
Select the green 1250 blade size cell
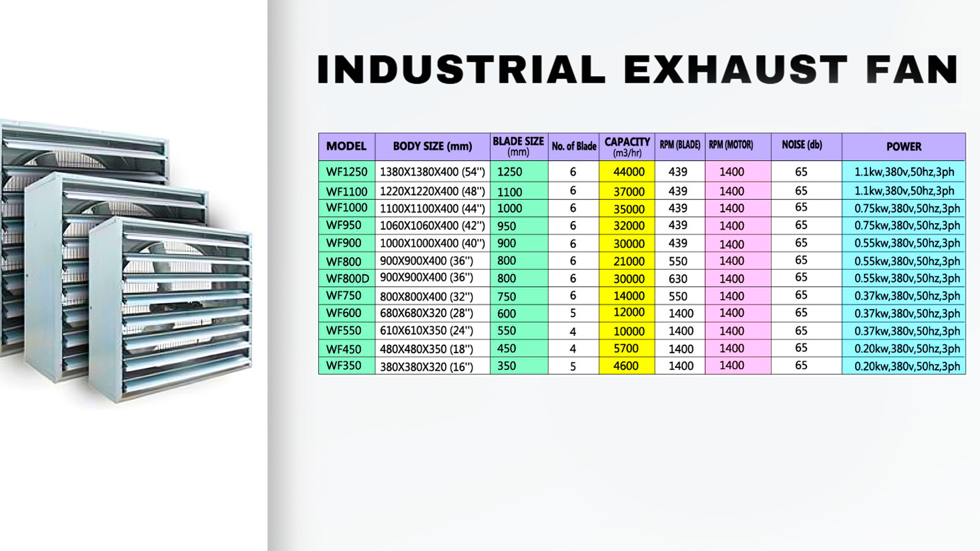click(510, 172)
